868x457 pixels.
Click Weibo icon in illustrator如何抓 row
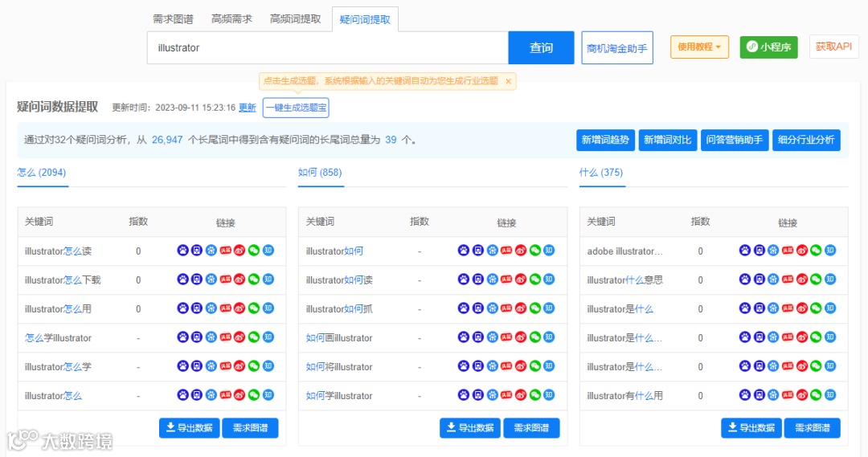(521, 308)
